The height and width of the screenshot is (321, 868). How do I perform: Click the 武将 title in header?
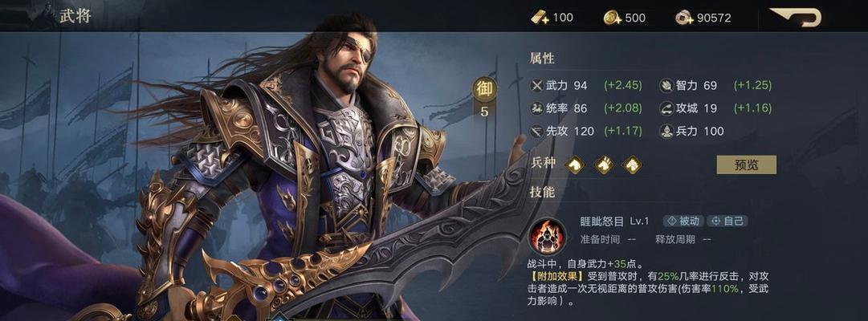[x=75, y=16]
